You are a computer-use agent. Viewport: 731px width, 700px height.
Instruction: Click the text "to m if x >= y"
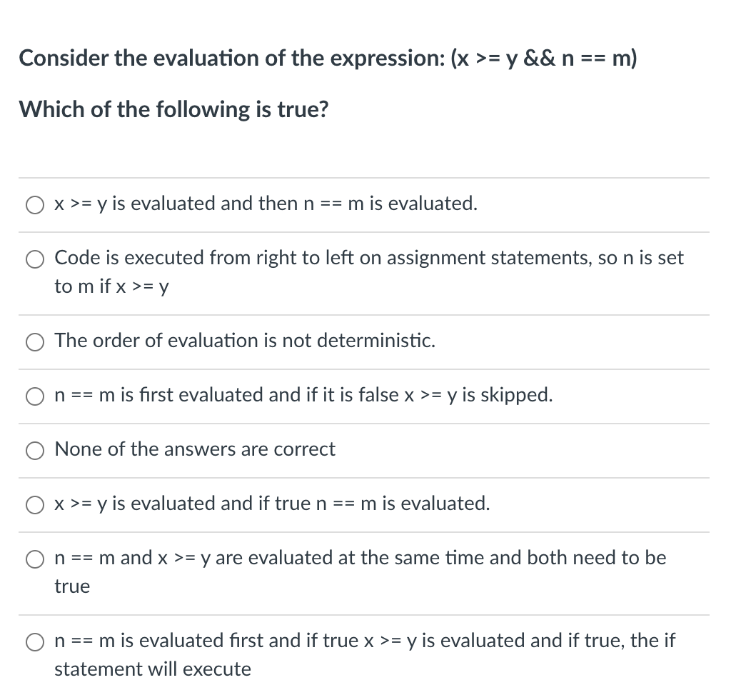tap(111, 286)
